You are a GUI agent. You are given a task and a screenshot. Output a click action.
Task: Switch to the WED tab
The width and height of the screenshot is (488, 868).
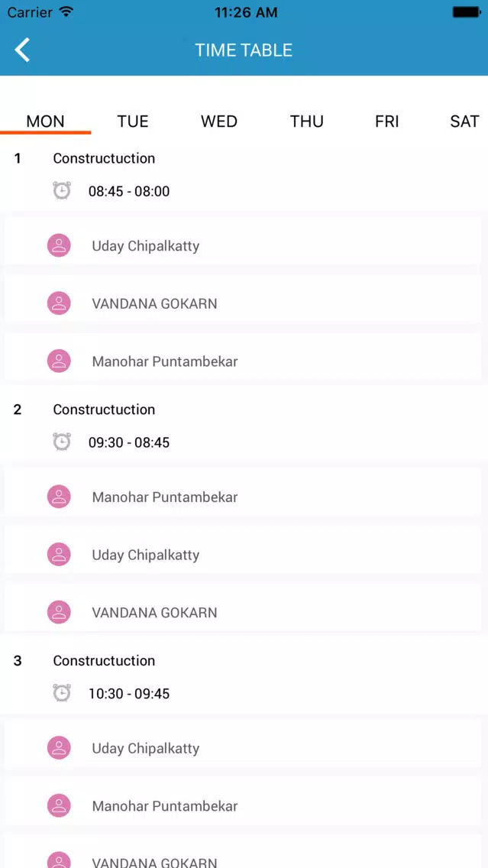click(219, 121)
